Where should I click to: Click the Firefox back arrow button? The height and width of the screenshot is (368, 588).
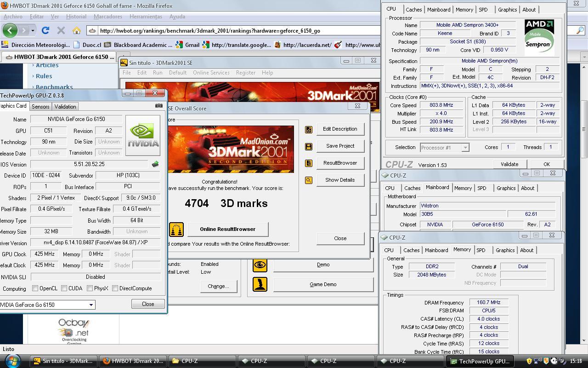point(10,30)
